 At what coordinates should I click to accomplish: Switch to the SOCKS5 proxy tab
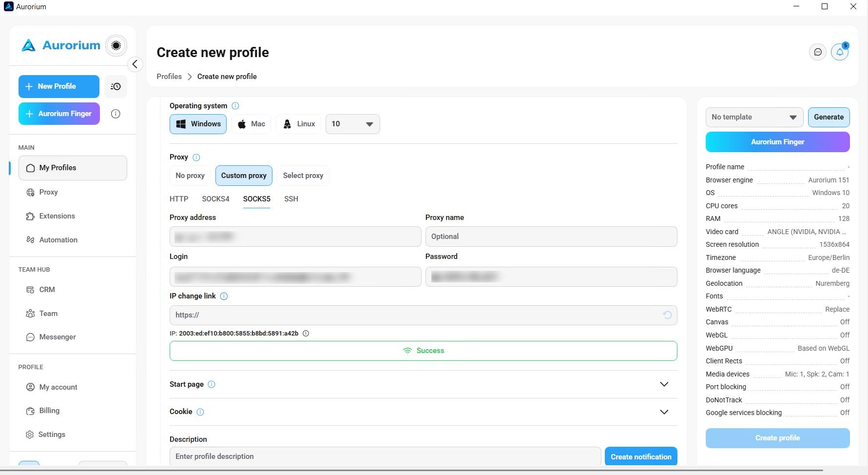257,199
